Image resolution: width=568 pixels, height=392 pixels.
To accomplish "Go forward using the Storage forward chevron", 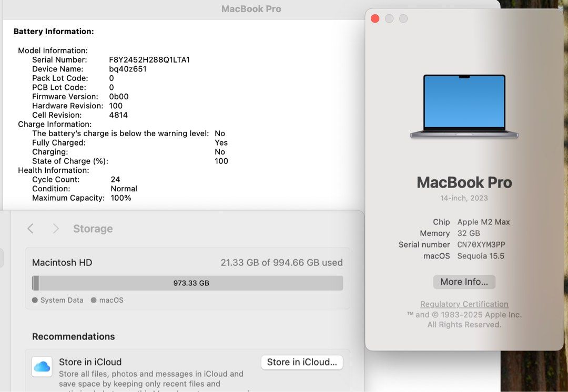I will click(x=55, y=229).
